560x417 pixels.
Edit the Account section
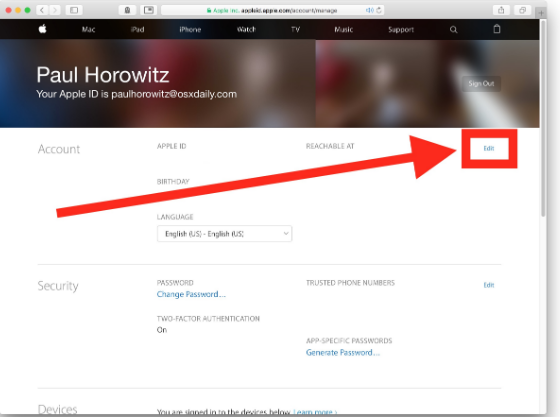(489, 148)
